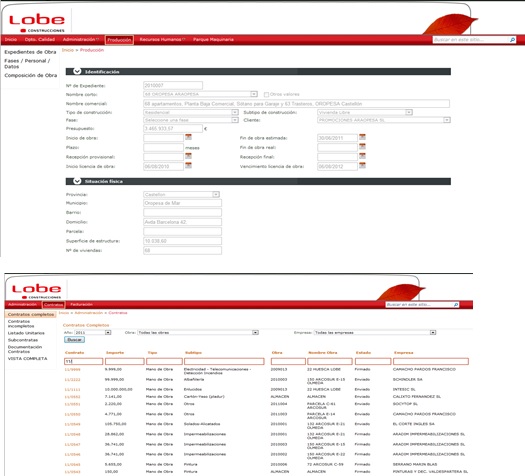The height and width of the screenshot is (476, 525).
Task: Click the Domicilio field
Action: click(182, 222)
